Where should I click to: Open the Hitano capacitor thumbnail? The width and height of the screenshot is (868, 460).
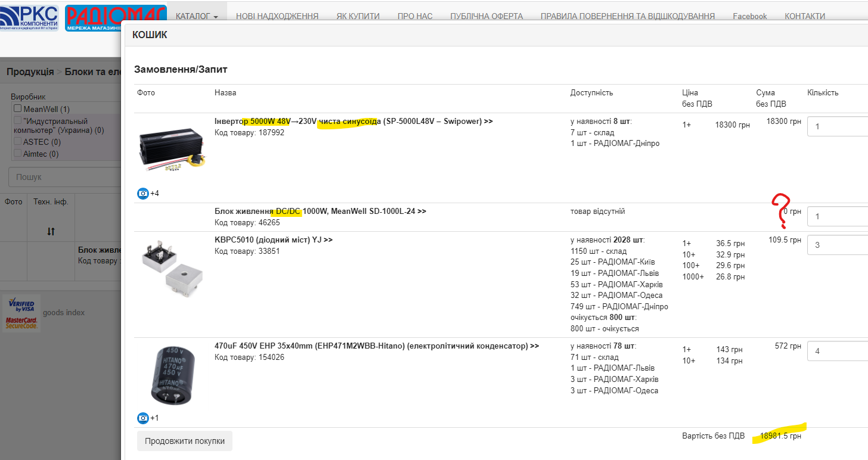(x=172, y=375)
